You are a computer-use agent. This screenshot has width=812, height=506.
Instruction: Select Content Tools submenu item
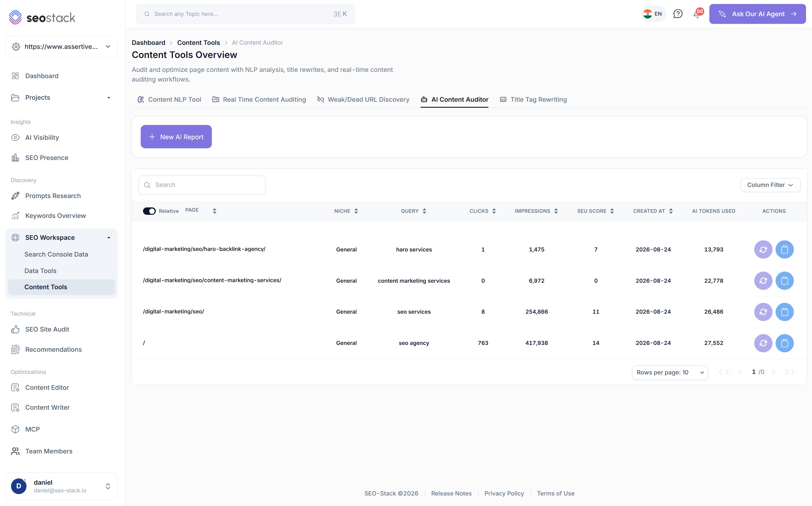(x=61, y=287)
